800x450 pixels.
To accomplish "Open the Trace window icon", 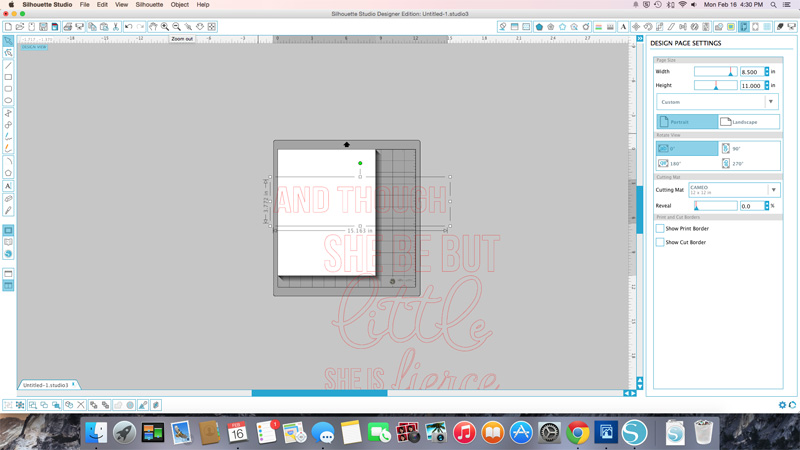I will [x=731, y=27].
